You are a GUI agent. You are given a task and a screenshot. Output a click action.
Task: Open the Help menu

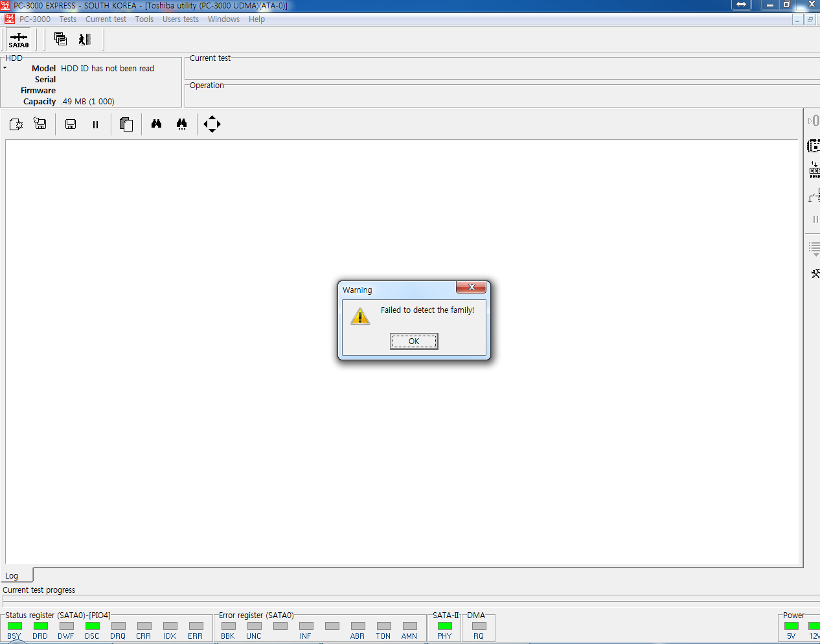point(256,19)
